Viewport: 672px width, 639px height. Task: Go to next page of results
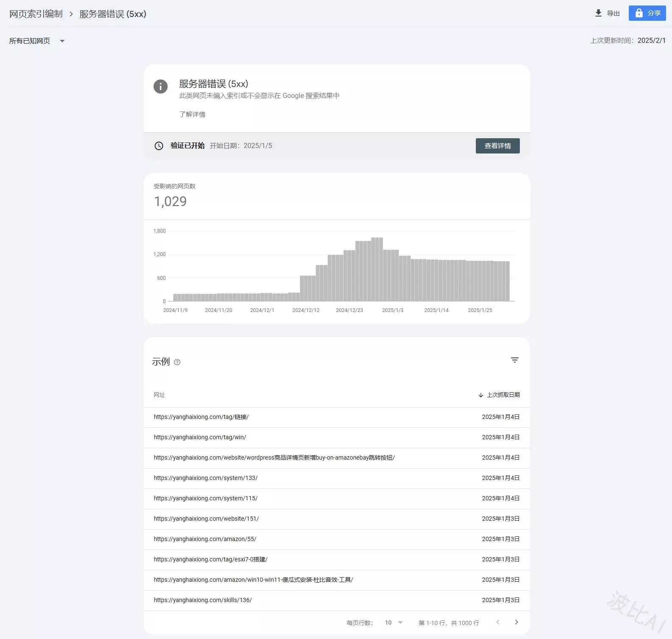(516, 622)
